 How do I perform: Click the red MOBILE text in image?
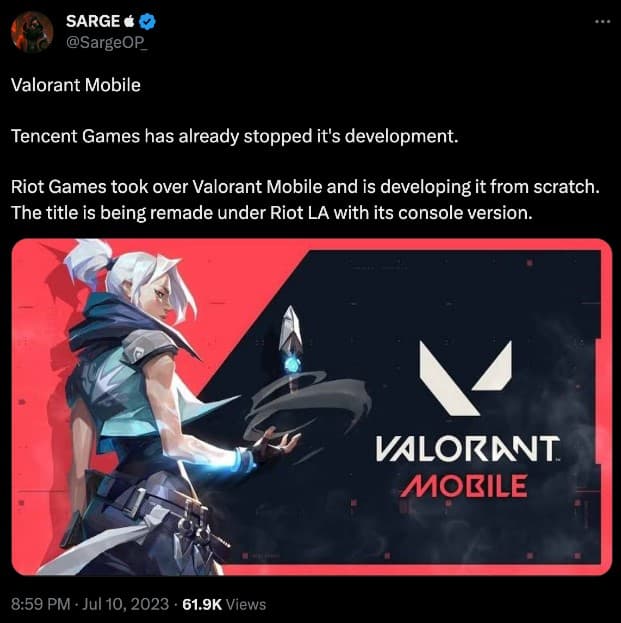point(464,486)
